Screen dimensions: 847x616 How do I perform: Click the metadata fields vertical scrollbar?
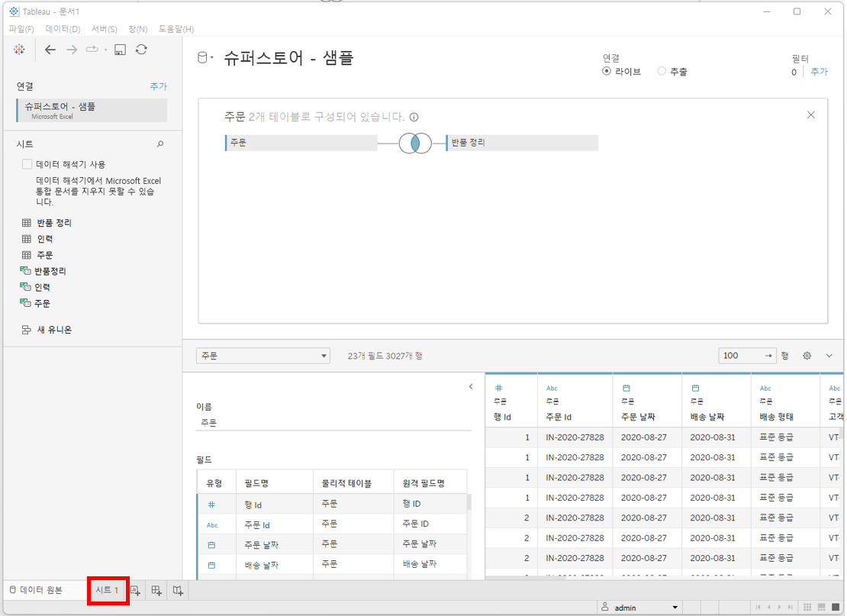(x=469, y=502)
